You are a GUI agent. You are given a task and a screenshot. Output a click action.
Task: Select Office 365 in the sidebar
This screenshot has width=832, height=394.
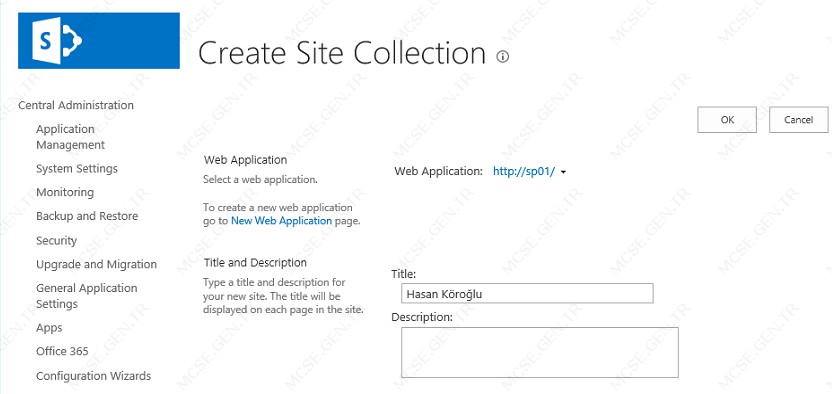62,351
